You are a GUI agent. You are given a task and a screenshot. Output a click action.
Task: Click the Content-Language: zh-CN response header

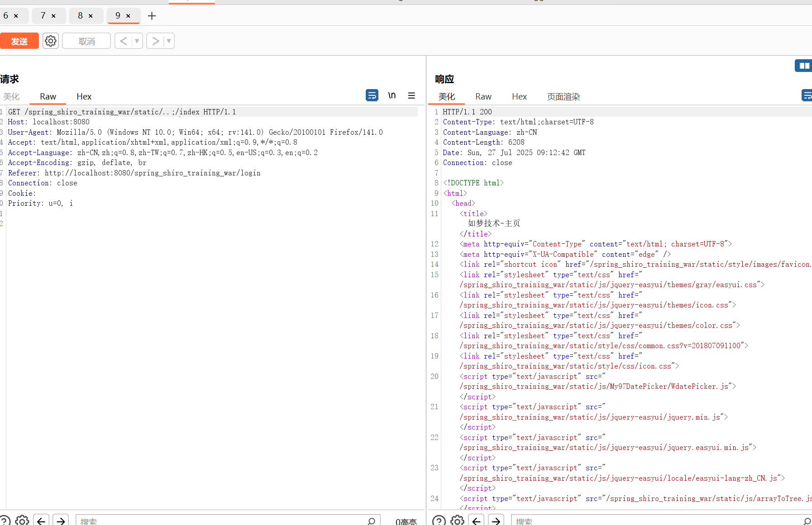(490, 132)
